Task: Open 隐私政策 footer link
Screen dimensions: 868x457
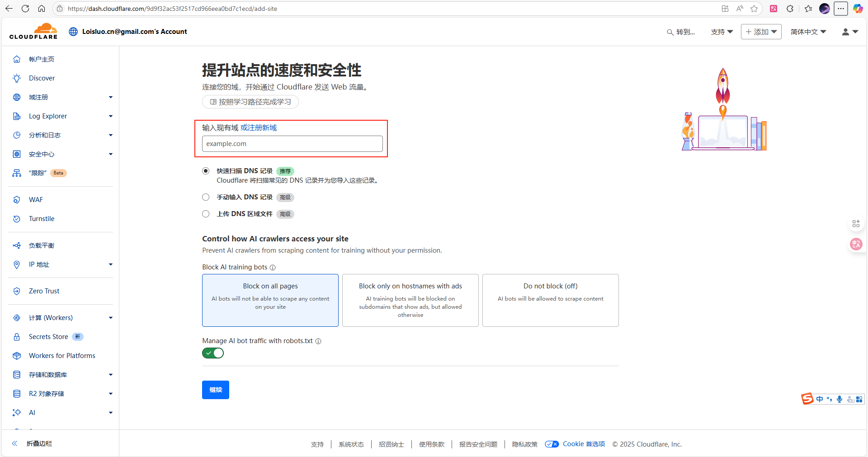Action: point(525,444)
